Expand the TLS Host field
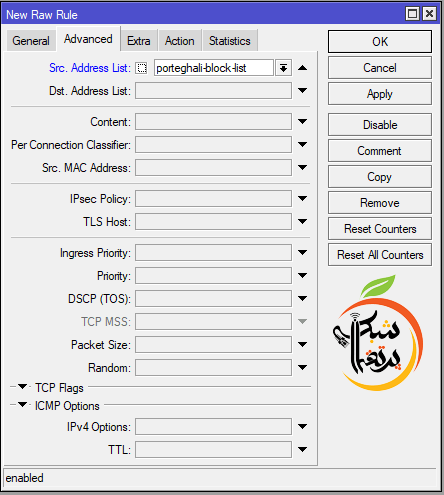 pos(302,221)
